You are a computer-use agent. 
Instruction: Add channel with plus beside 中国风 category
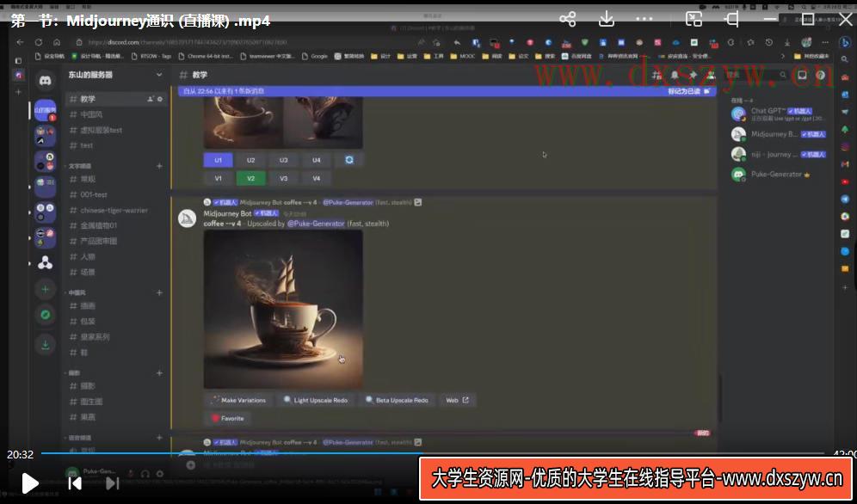pos(159,292)
